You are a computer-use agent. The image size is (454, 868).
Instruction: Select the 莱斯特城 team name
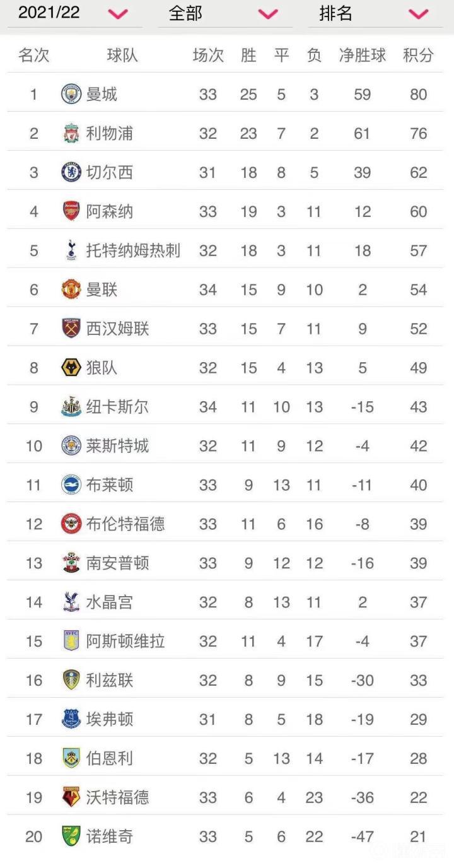(x=117, y=446)
